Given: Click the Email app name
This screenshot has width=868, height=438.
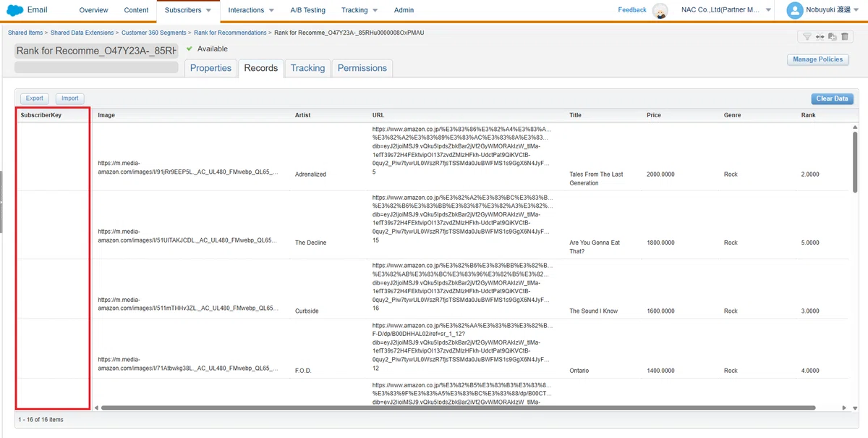Looking at the screenshot, I should 38,10.
